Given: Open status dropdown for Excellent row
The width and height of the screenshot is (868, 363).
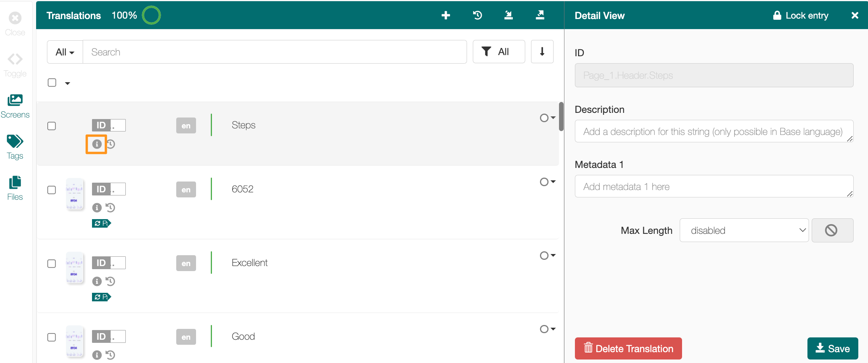Looking at the screenshot, I should (x=548, y=256).
